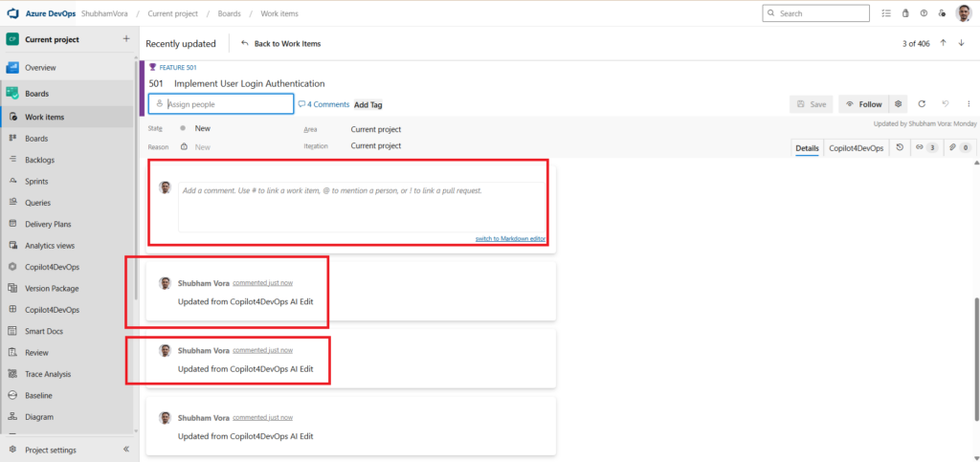Open the Attachments tab paperclip icon

click(959, 148)
